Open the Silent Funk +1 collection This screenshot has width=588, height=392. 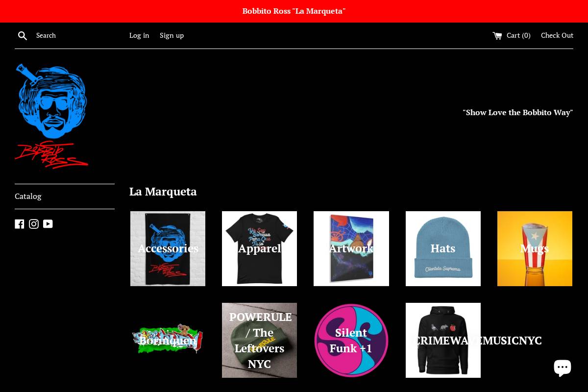tap(351, 340)
